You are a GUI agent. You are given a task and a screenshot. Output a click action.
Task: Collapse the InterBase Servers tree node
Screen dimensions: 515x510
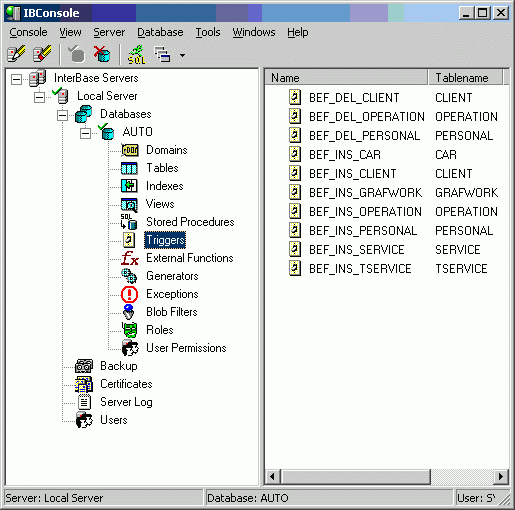[x=16, y=79]
